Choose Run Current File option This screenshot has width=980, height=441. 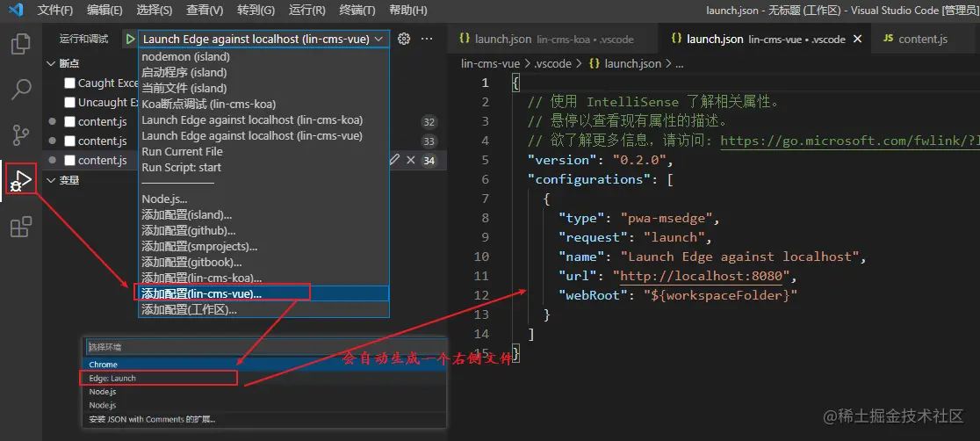coord(263,151)
